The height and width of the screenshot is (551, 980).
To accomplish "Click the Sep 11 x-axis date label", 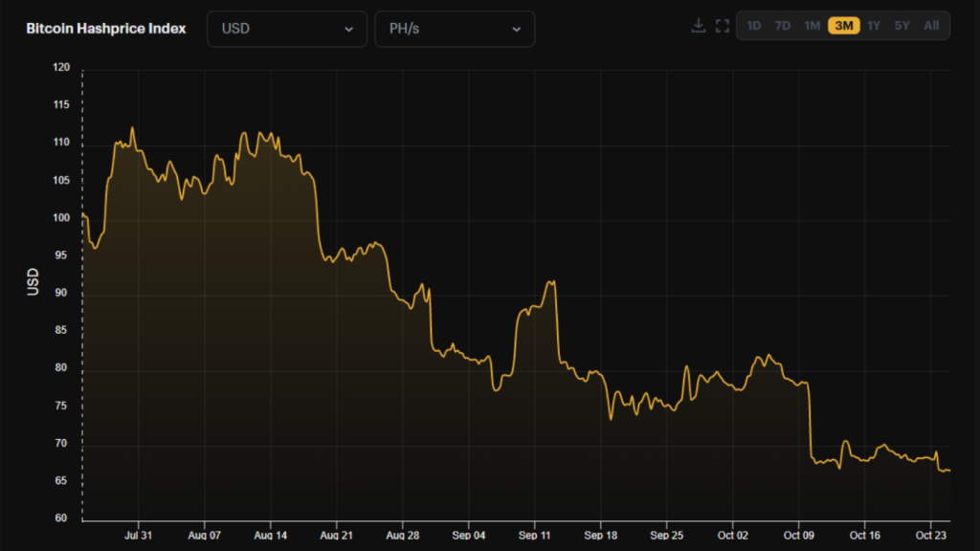I will (x=534, y=537).
